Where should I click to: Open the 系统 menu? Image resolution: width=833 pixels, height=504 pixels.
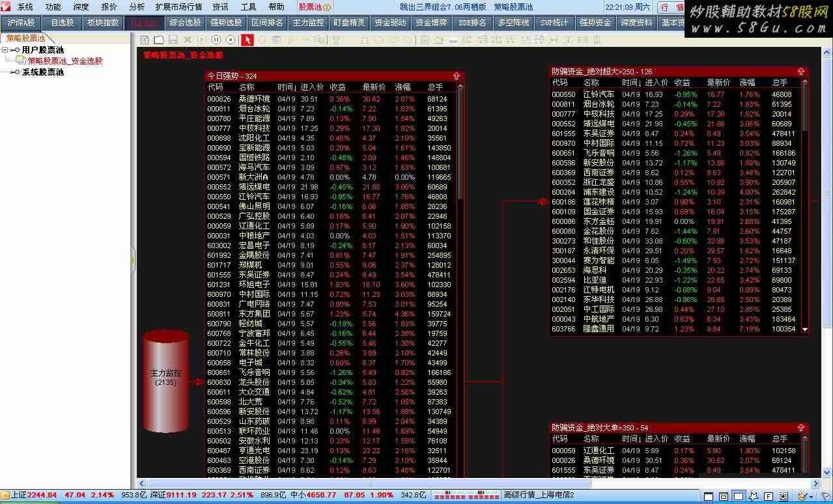tap(25, 7)
